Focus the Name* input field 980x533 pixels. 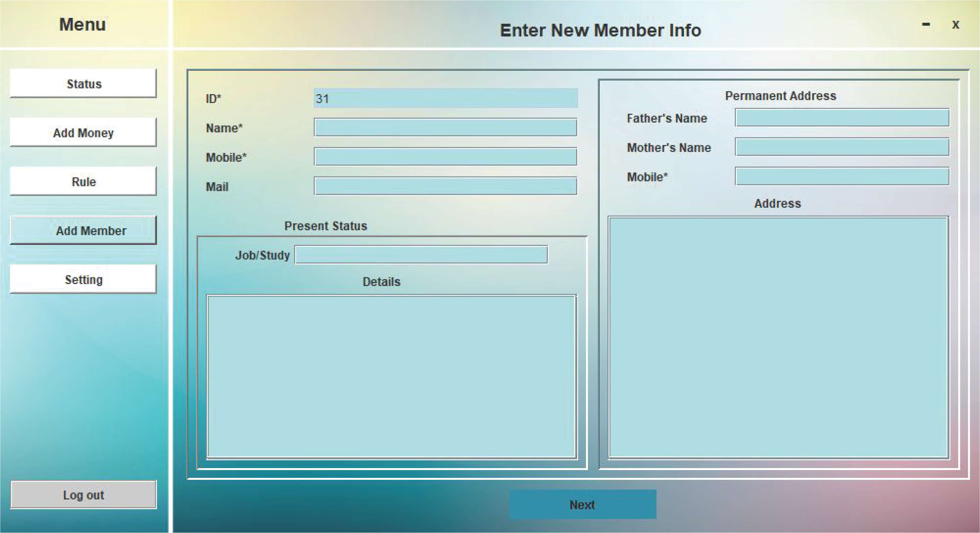[x=445, y=127]
